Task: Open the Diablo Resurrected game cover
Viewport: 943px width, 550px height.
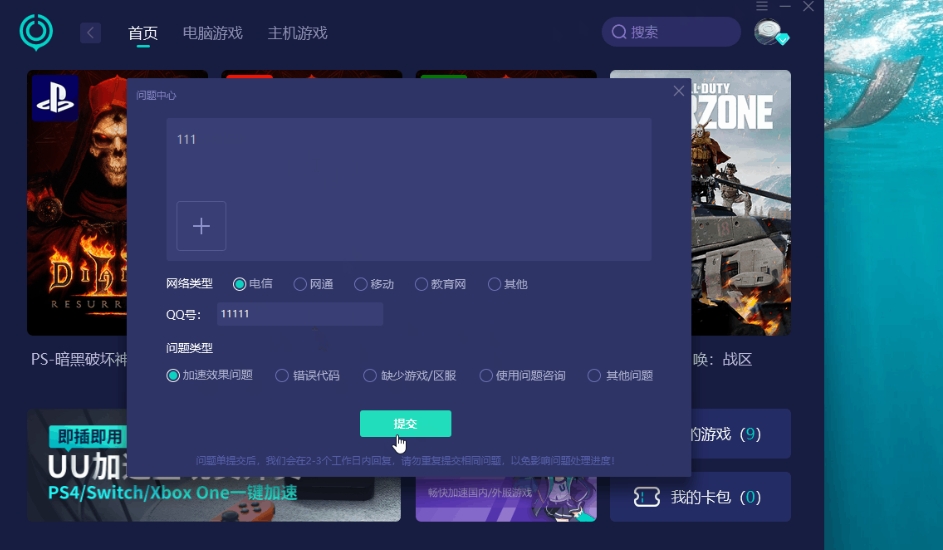Action: (77, 203)
